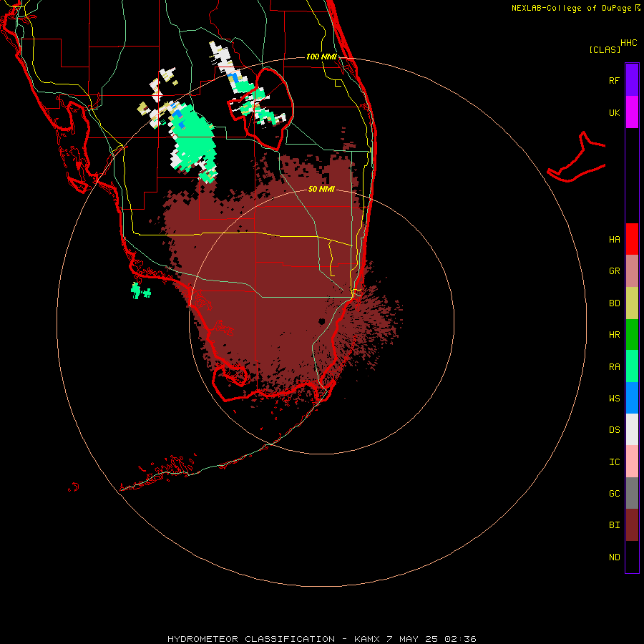The width and height of the screenshot is (644, 644).
Task: Click the Bahamas island outline at right
Action: [577, 158]
